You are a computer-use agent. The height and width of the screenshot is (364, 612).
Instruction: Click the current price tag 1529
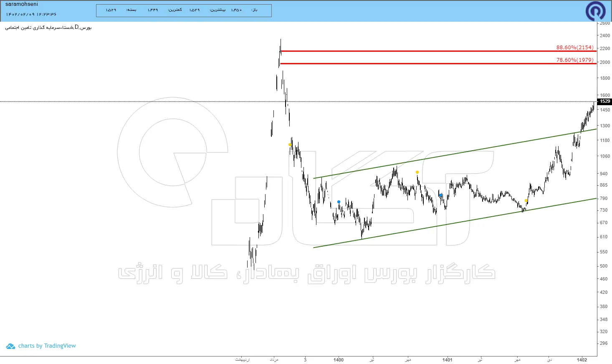(x=605, y=101)
